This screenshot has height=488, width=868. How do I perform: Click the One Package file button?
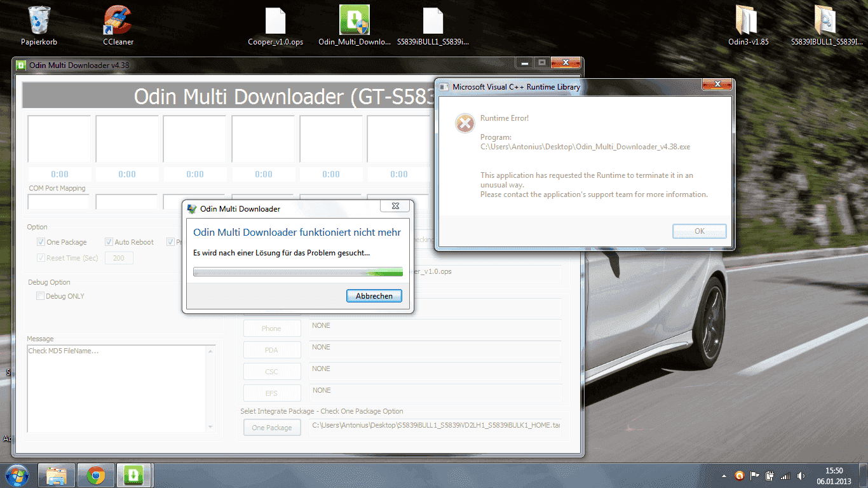point(272,428)
